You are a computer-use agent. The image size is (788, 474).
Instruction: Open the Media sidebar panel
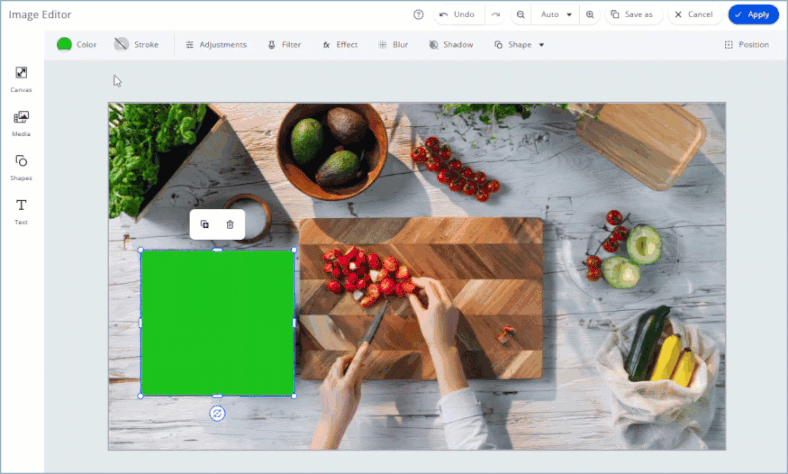(x=21, y=123)
